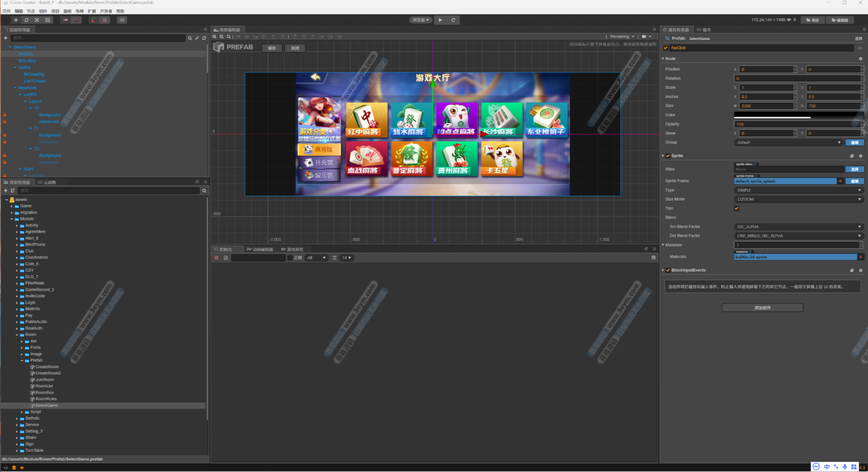Viewport: 868px width, 472px height.
Task: Open the 节点 menu
Action: click(31, 11)
